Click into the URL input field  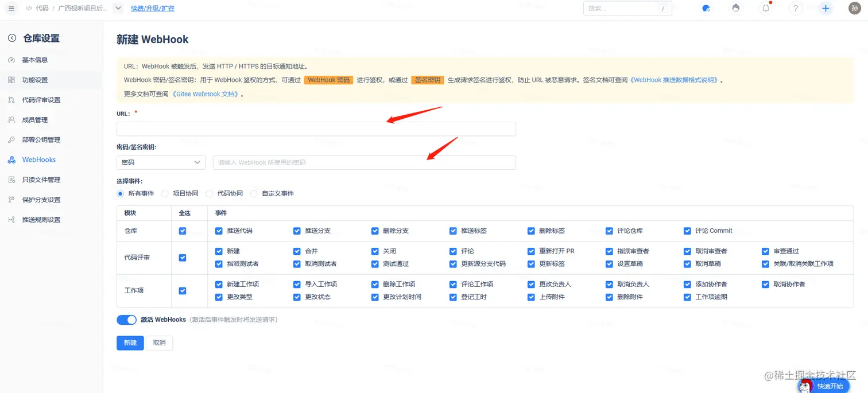point(316,129)
